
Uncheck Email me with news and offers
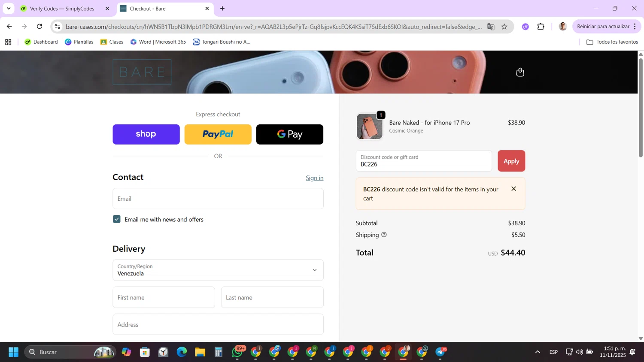coord(117,219)
